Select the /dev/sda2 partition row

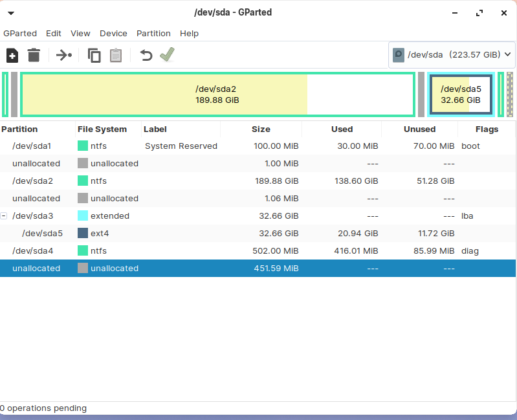coord(258,181)
